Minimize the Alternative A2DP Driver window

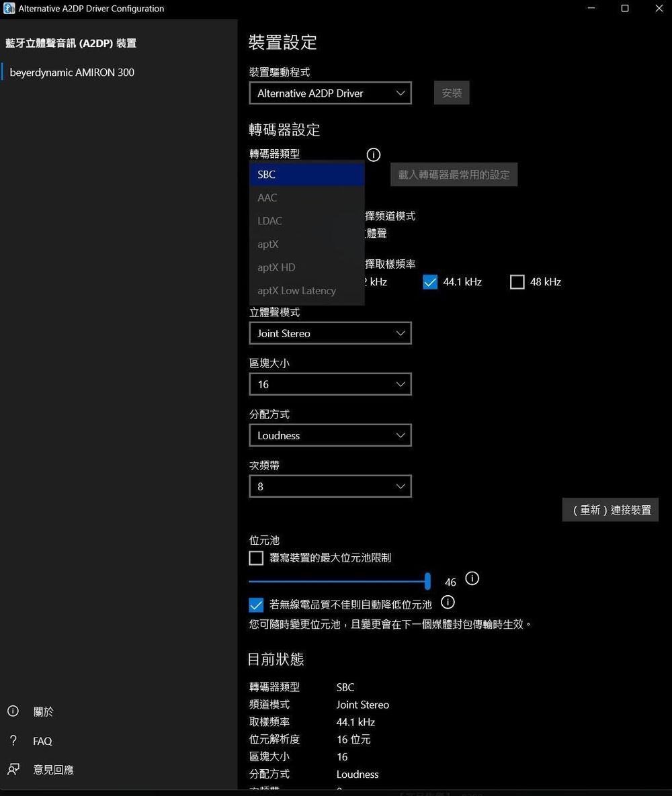591,9
